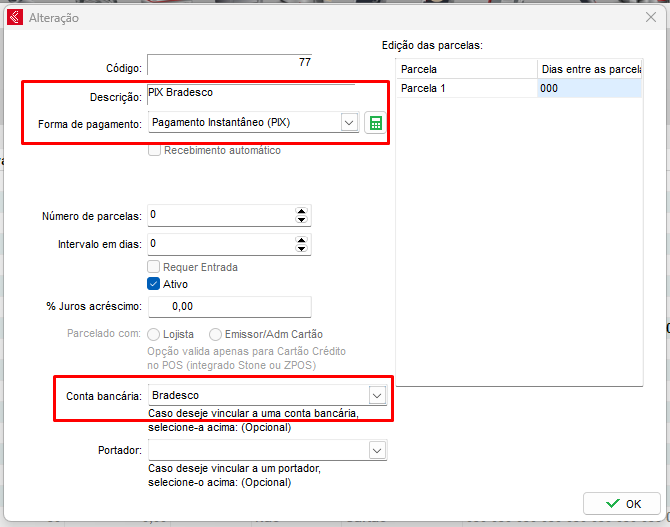Viewport: 670px width, 527px height.
Task: Enable the Requer Entrada checkbox
Action: (154, 267)
